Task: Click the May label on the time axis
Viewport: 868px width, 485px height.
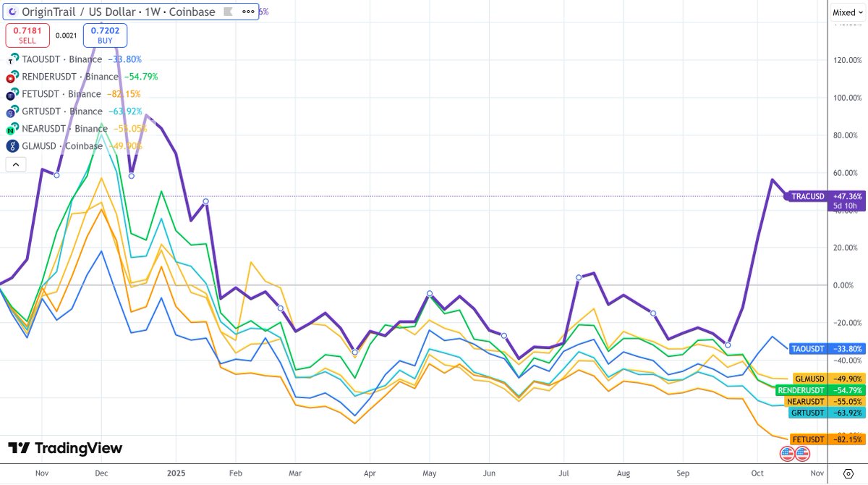Action: 429,472
